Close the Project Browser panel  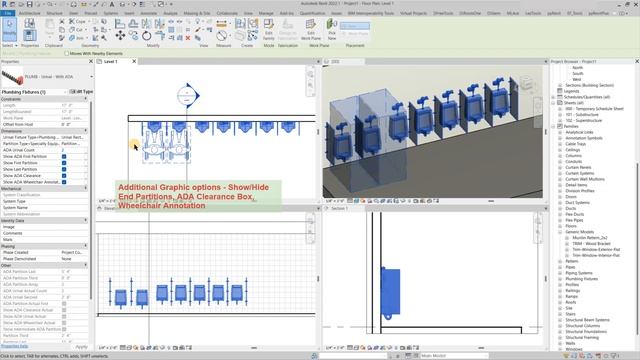[x=637, y=61]
